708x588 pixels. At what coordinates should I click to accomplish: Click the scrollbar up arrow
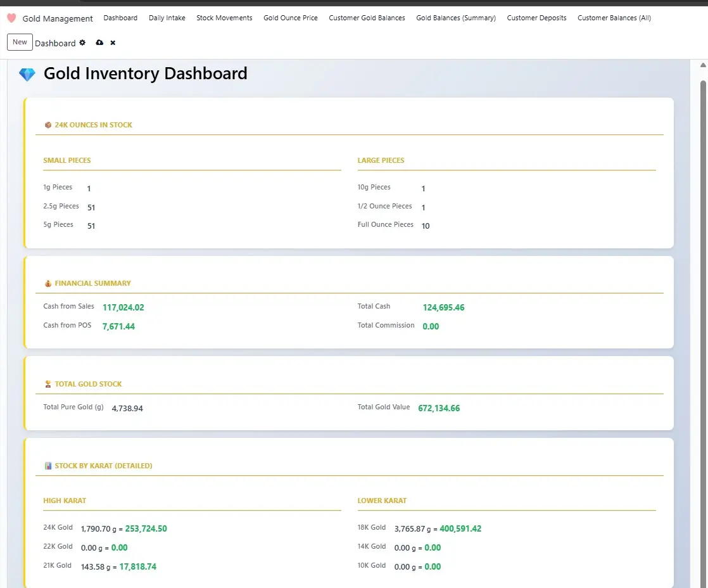pyautogui.click(x=703, y=65)
